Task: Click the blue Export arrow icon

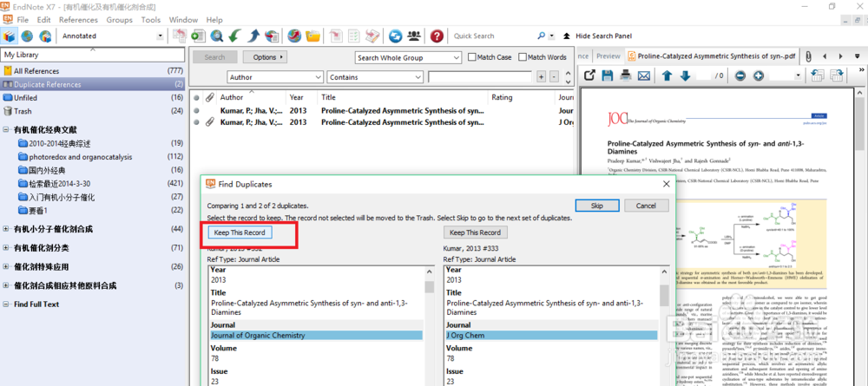Action: (253, 36)
